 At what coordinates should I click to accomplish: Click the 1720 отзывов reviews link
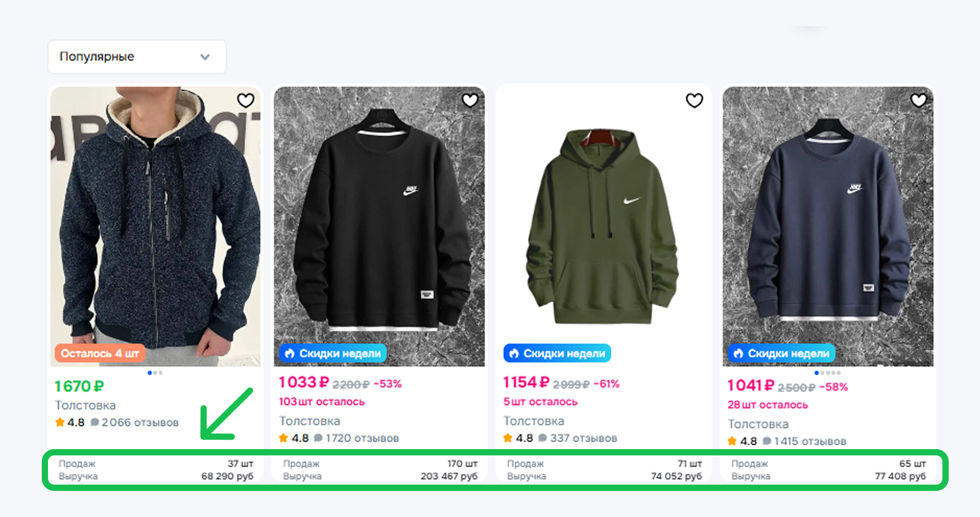point(362,438)
